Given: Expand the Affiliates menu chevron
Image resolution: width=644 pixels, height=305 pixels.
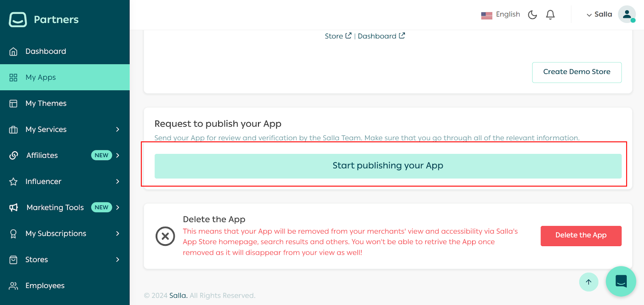Looking at the screenshot, I should pos(118,156).
